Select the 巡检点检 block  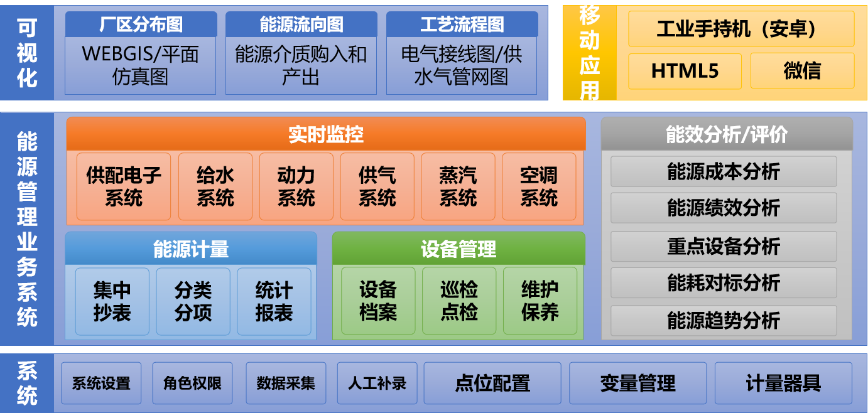click(459, 301)
